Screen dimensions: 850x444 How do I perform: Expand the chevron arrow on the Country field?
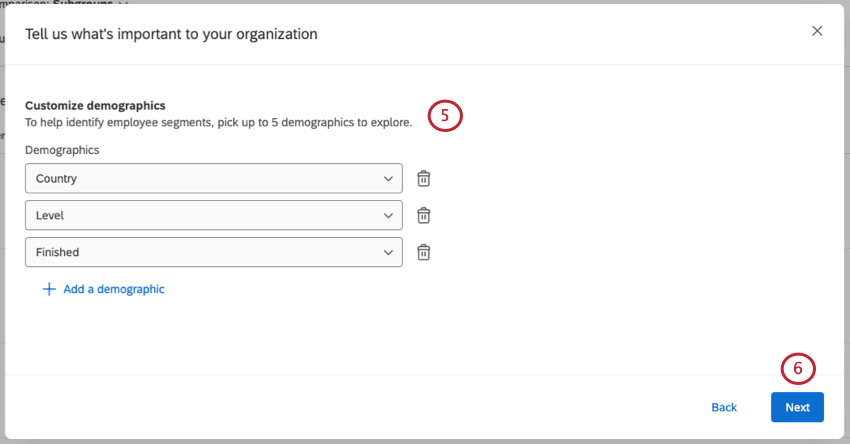click(x=388, y=178)
